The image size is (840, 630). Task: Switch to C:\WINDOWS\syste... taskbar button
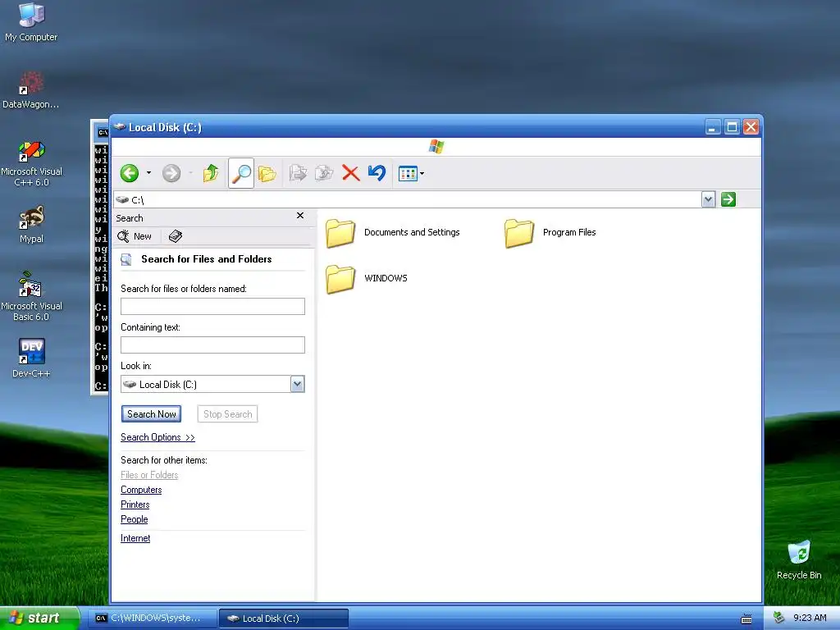tap(152, 619)
